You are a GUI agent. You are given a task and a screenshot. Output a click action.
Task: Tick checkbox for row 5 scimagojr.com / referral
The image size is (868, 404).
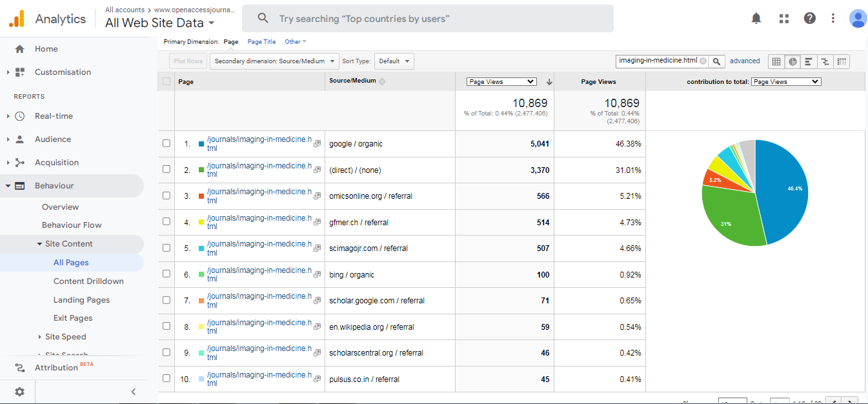coord(167,248)
